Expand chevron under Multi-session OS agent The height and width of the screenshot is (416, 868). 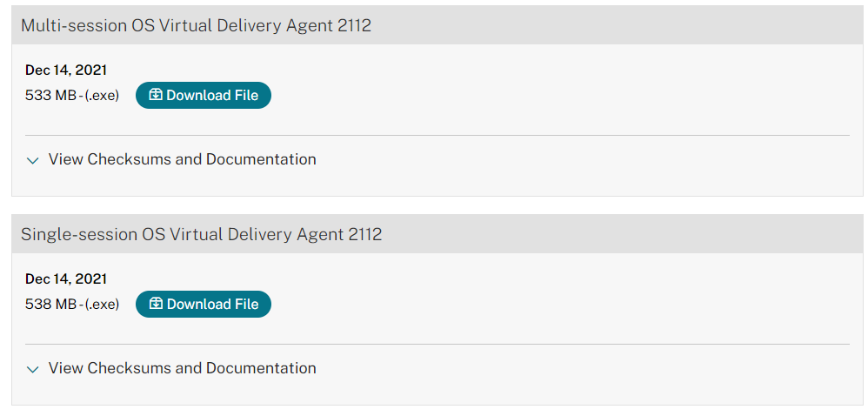33,160
